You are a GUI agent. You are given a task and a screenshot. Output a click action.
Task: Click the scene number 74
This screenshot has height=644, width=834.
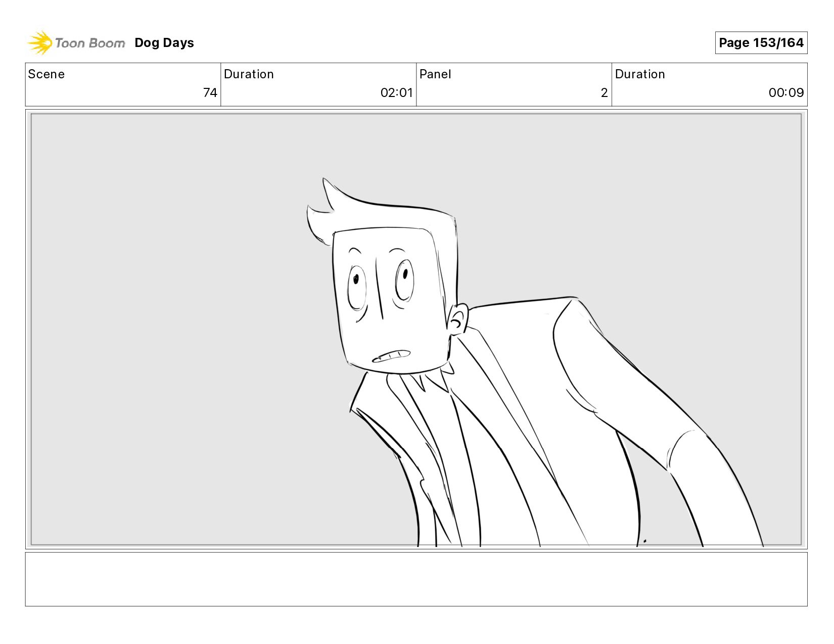click(210, 92)
